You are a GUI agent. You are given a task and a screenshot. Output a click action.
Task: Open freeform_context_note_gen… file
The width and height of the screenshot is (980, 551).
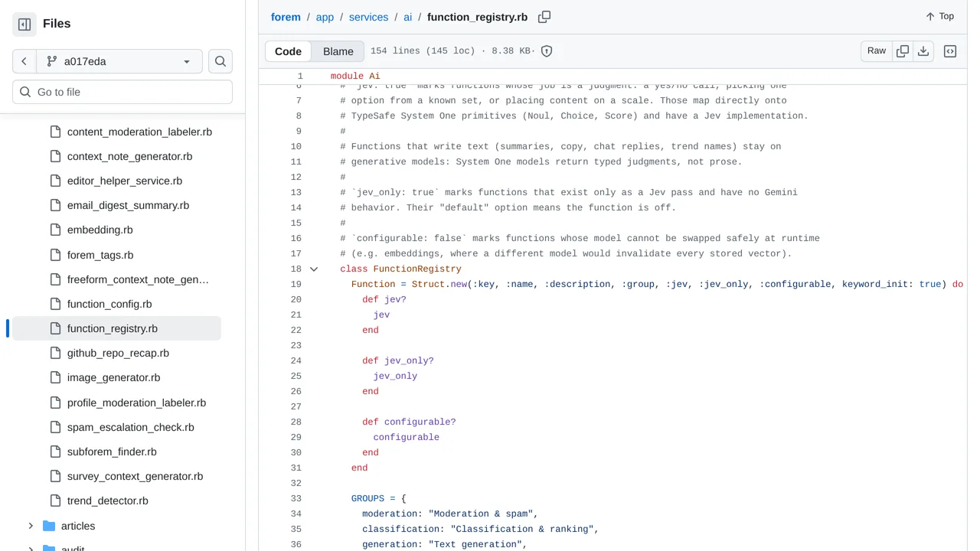tap(138, 279)
